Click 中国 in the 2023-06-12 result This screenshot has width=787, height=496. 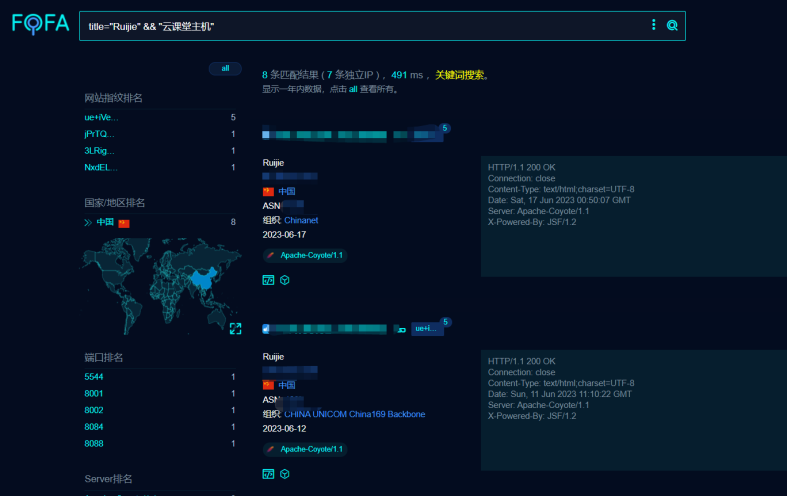[x=287, y=385]
